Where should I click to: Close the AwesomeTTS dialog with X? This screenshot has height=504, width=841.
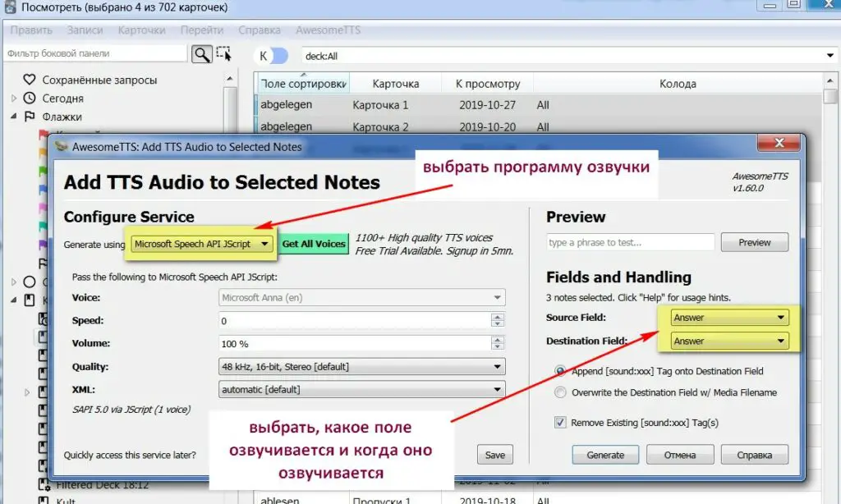(779, 143)
